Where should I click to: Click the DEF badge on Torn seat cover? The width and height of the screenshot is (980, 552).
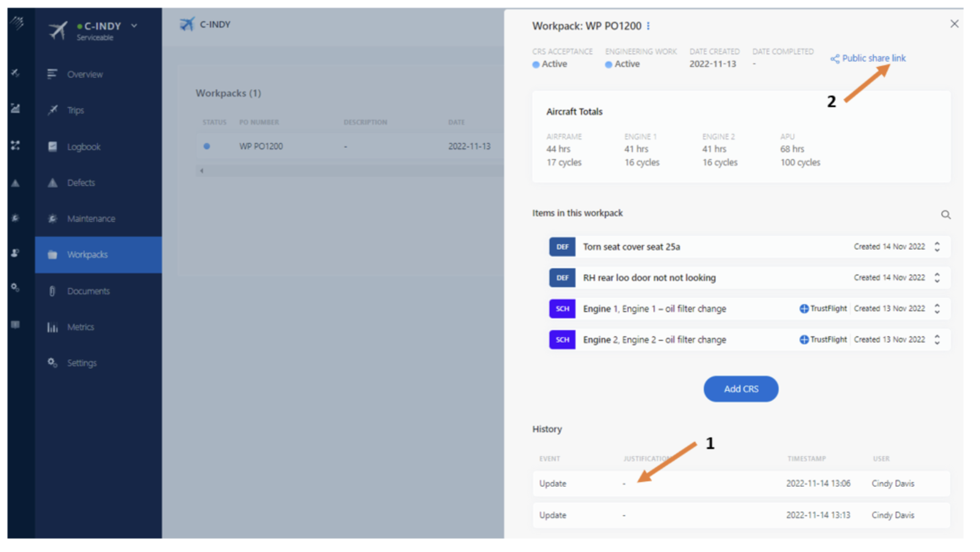(x=561, y=247)
